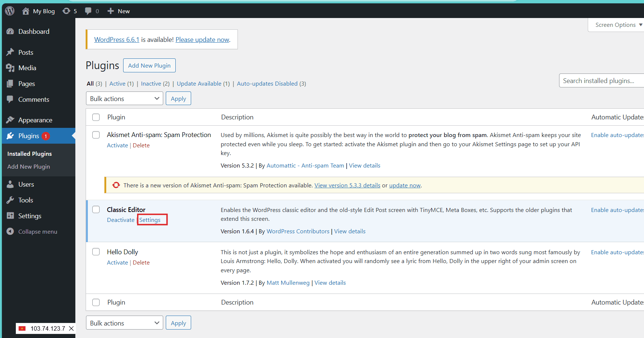Open Appearance using the paintbrush icon
The width and height of the screenshot is (644, 338).
pyautogui.click(x=10, y=120)
